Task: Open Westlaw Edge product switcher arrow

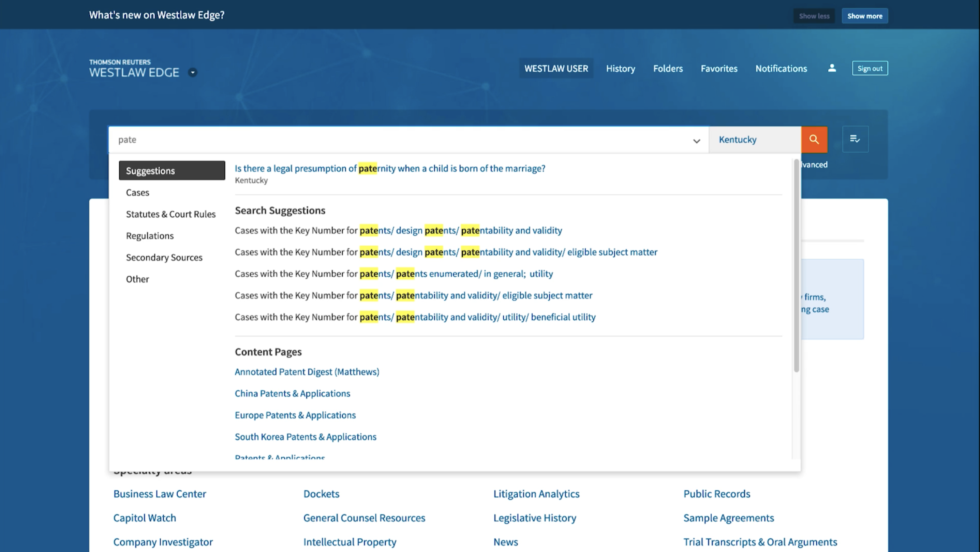Action: [x=193, y=72]
